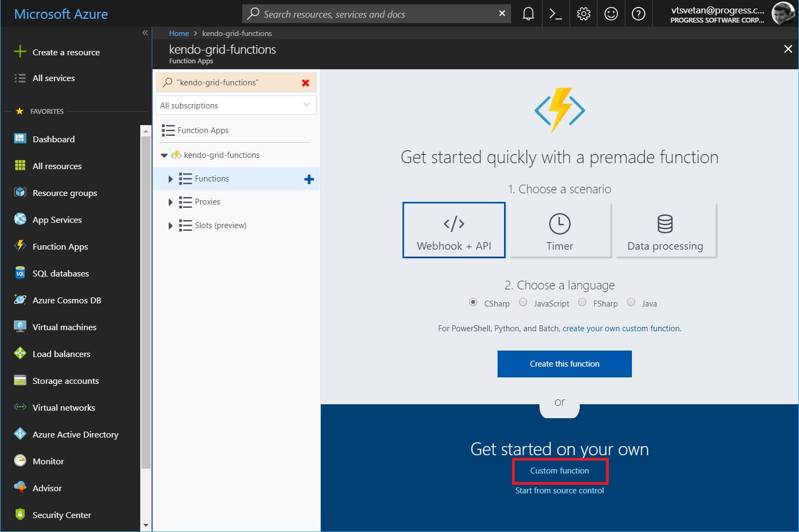Open Azure Cosmos DB from the sidebar
This screenshot has height=532, width=799.
click(67, 300)
